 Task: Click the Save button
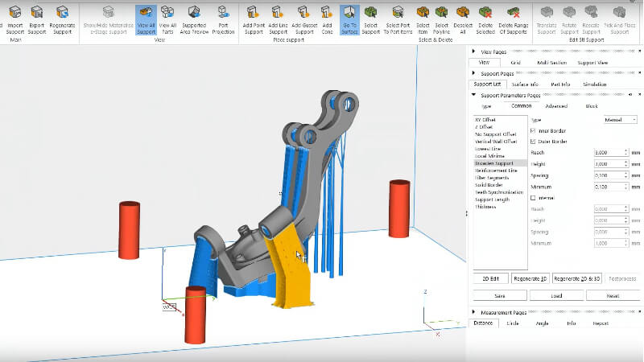pyautogui.click(x=499, y=295)
